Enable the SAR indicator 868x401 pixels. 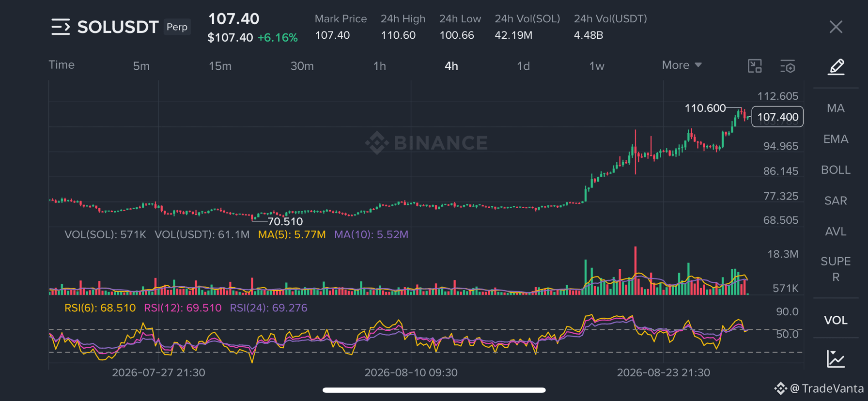coord(836,200)
